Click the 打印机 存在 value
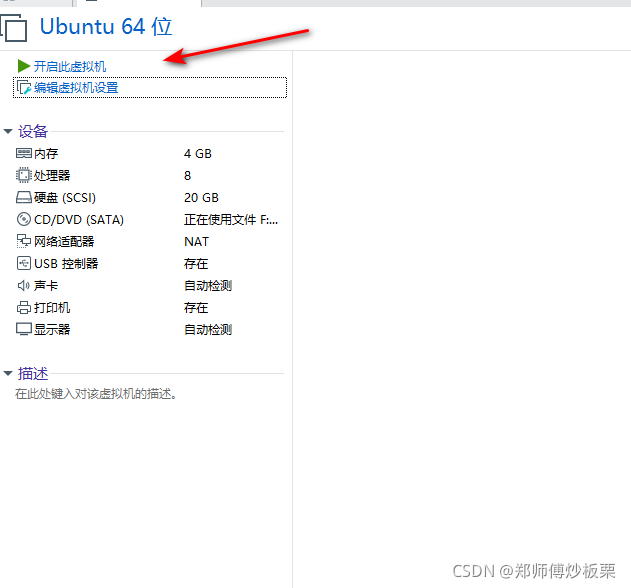The image size is (631, 588). 196,307
